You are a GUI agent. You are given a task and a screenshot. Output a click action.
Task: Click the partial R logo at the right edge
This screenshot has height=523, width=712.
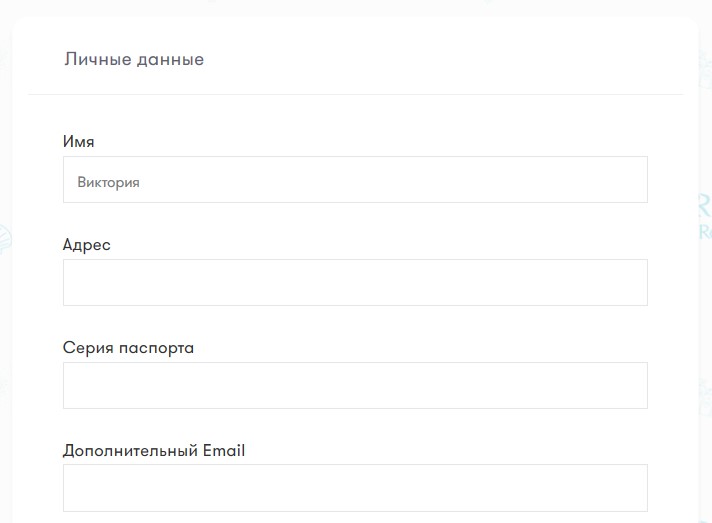point(705,207)
